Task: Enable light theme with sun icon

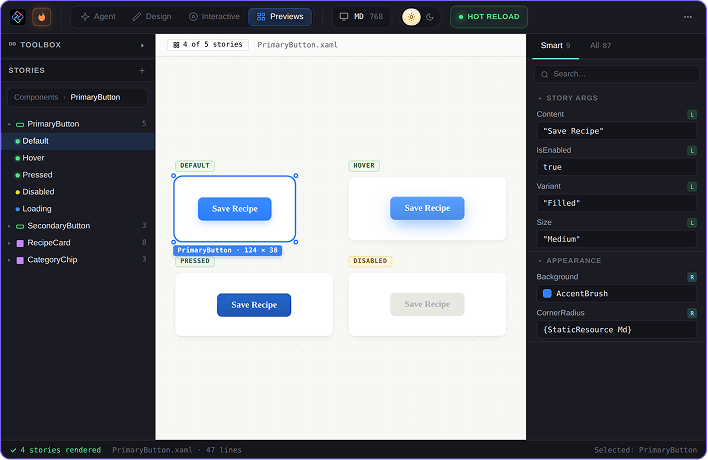Action: pyautogui.click(x=411, y=17)
